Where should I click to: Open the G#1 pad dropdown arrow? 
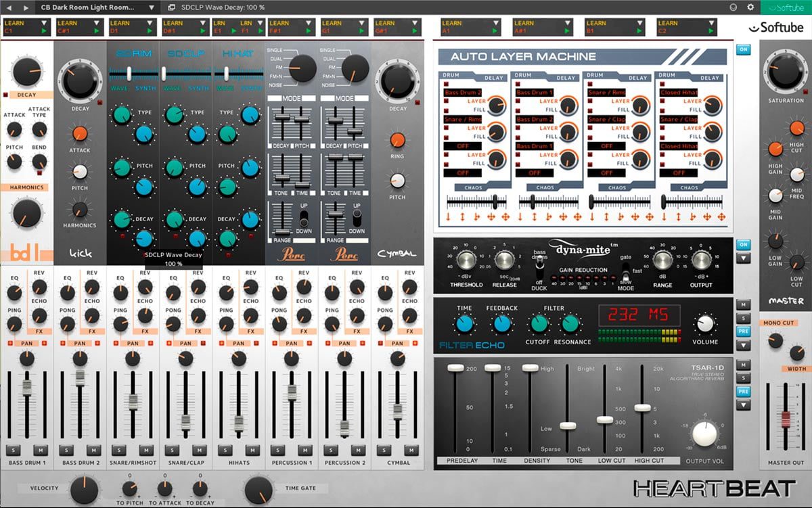[415, 23]
